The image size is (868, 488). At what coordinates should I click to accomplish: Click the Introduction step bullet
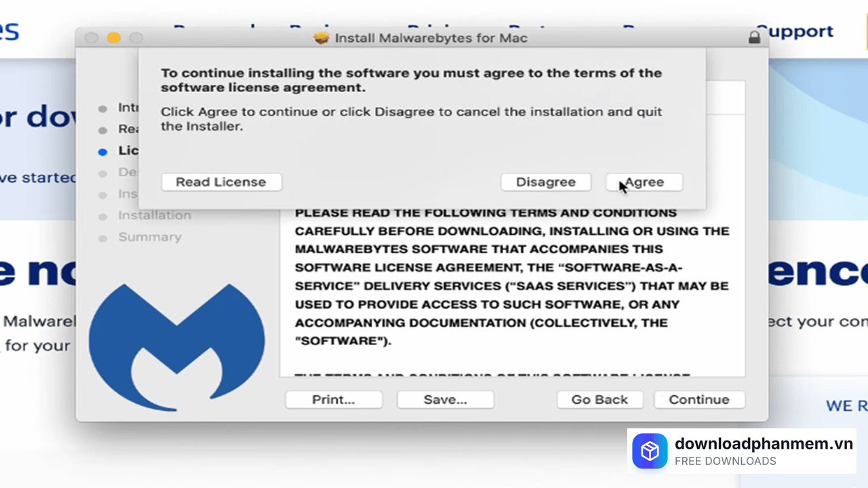pyautogui.click(x=102, y=108)
